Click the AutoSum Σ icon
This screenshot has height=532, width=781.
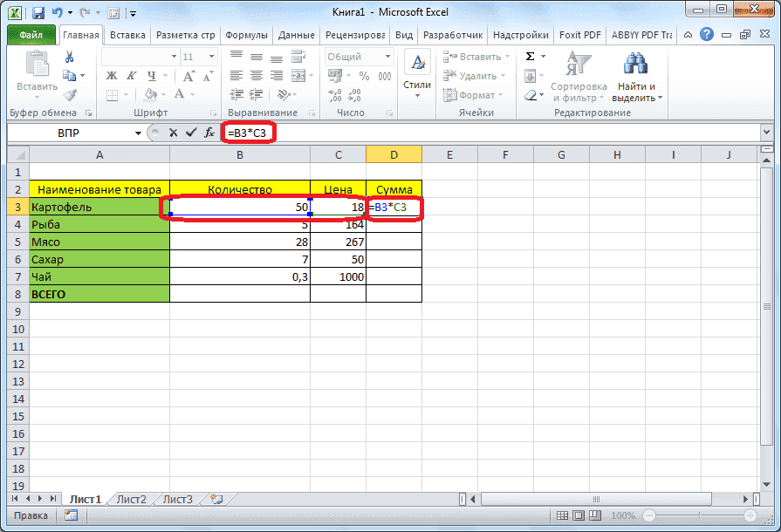(528, 55)
